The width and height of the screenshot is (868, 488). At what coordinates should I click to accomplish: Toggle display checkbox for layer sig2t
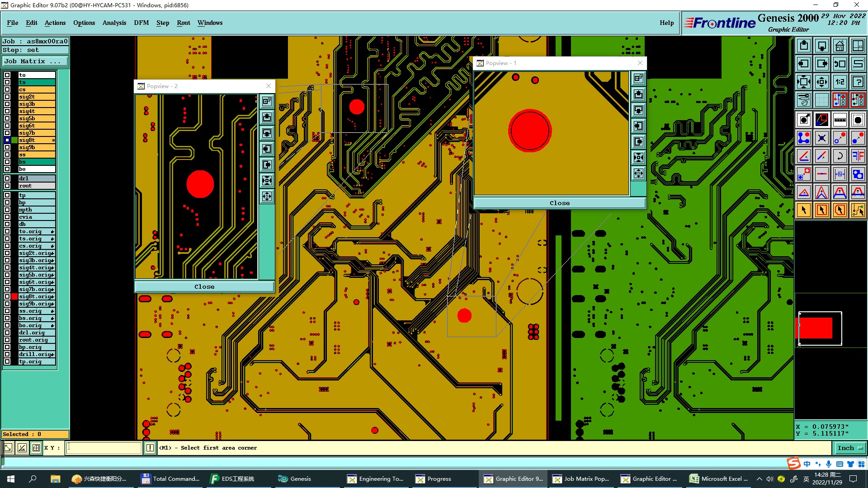(x=7, y=97)
